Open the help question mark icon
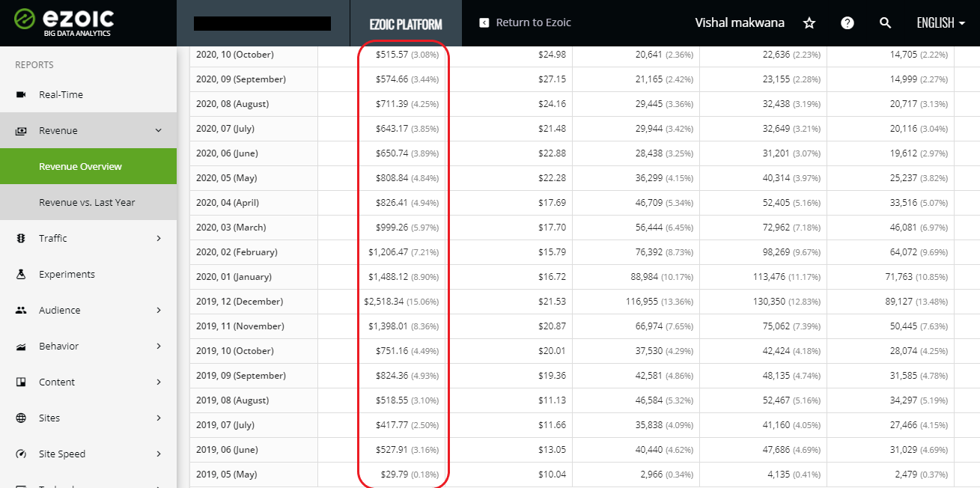The height and width of the screenshot is (488, 980). pyautogui.click(x=847, y=23)
